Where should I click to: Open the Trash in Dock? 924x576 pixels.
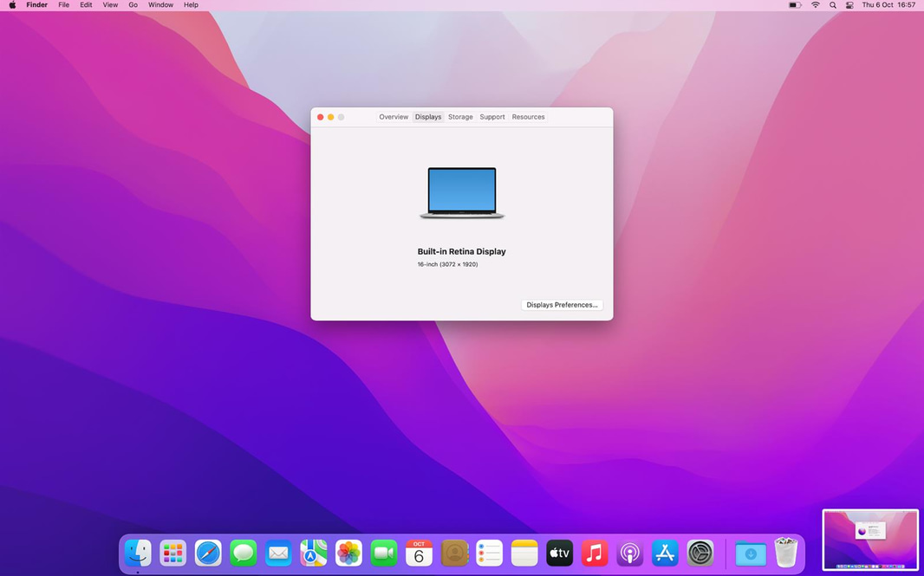pos(785,553)
